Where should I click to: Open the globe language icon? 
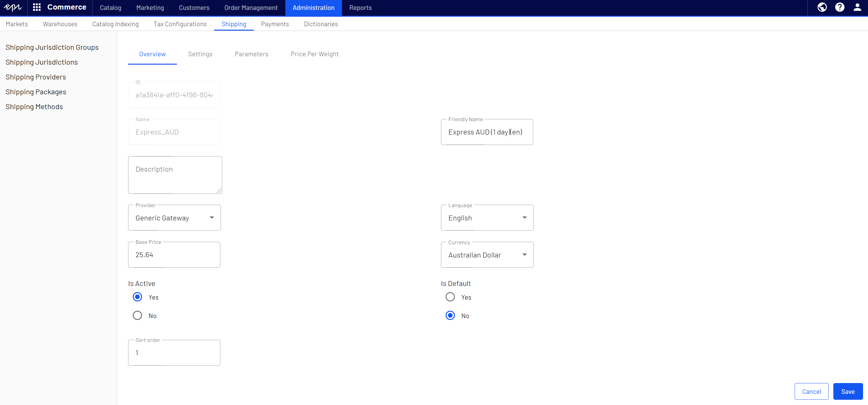pos(822,7)
